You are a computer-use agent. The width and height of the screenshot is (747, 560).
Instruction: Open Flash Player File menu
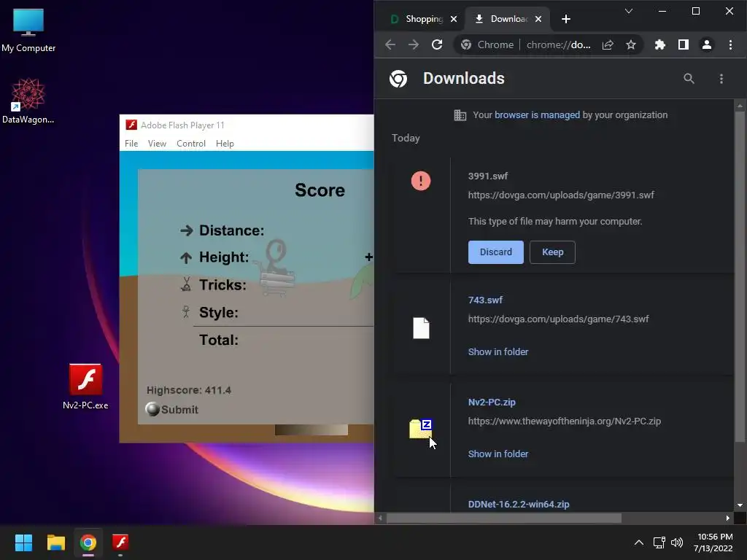[131, 144]
